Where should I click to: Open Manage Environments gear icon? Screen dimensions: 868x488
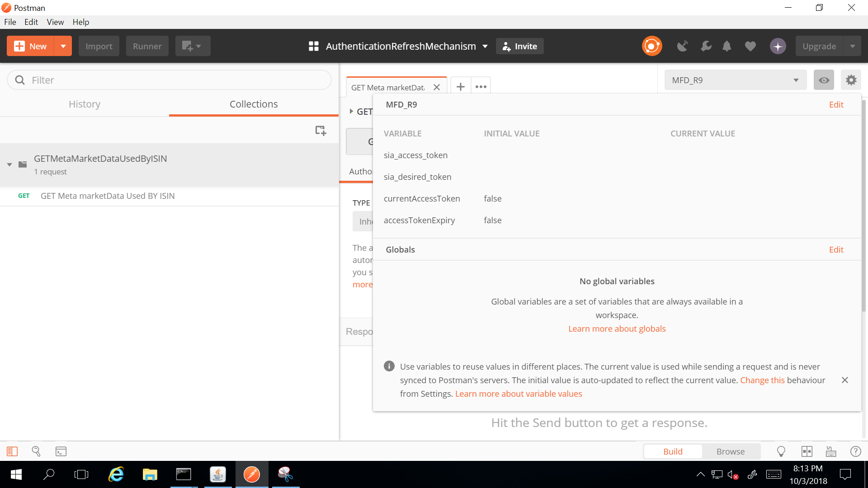click(x=851, y=80)
